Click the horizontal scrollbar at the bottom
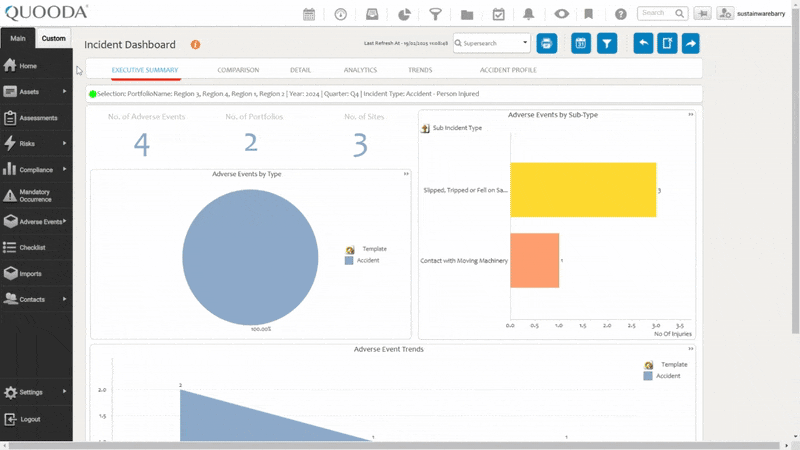 click(x=393, y=445)
